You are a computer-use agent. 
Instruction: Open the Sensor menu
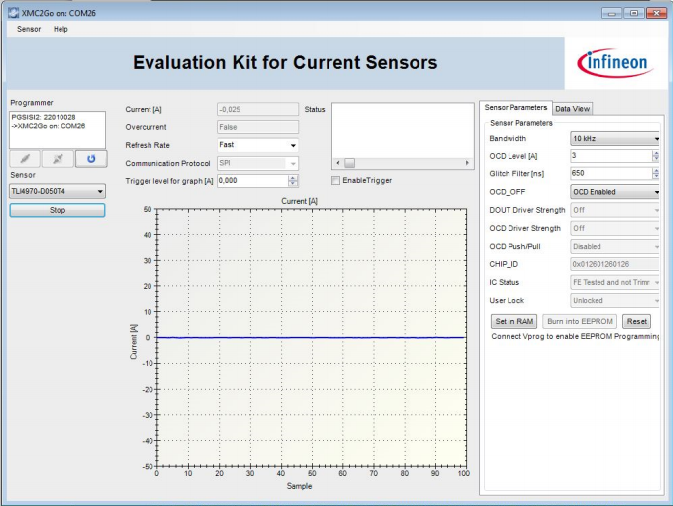click(x=29, y=29)
